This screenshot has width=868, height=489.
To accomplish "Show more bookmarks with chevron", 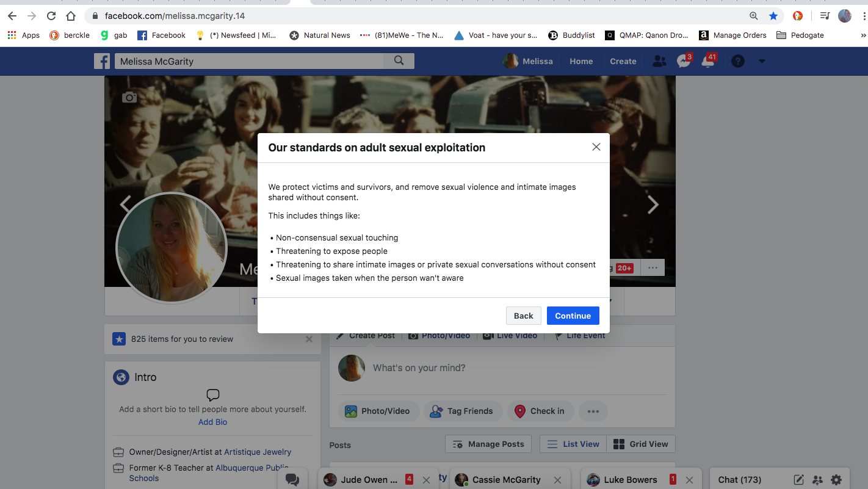I will tap(863, 35).
